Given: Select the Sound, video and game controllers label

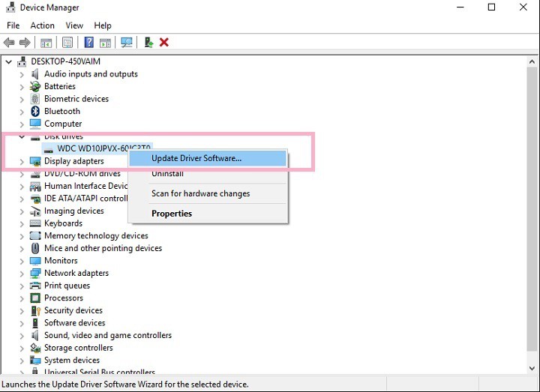Looking at the screenshot, I should (108, 335).
